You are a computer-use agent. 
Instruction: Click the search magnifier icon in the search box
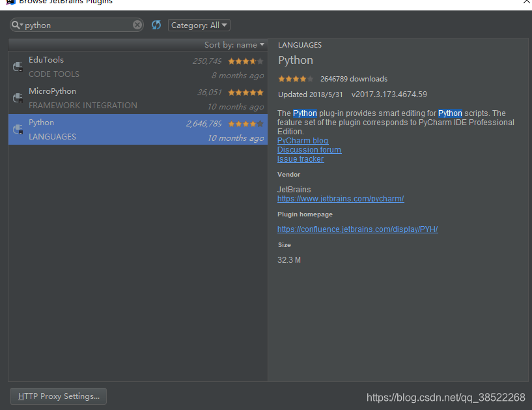pos(16,25)
